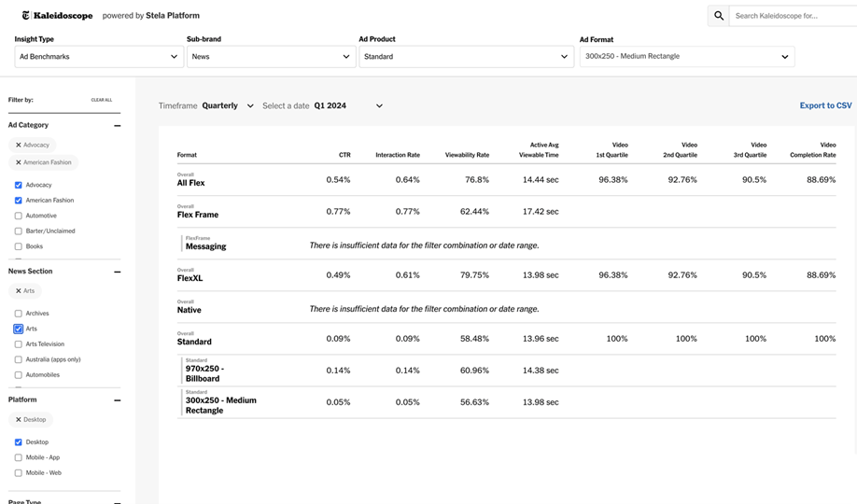Click Export to CSV link

[825, 106]
